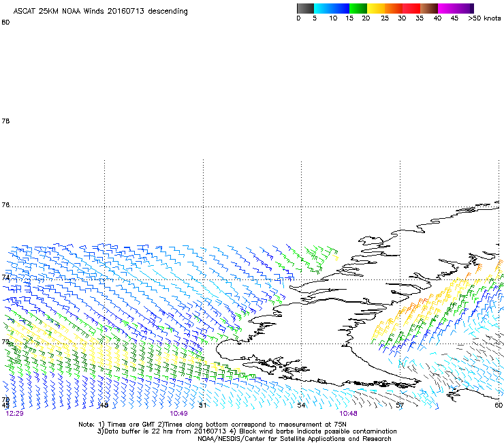This screenshot has width=504, height=443.
Task: Click the 'NOAA/NESDIS/Center for Satellite Applications and Research' credit
Action: [294, 439]
